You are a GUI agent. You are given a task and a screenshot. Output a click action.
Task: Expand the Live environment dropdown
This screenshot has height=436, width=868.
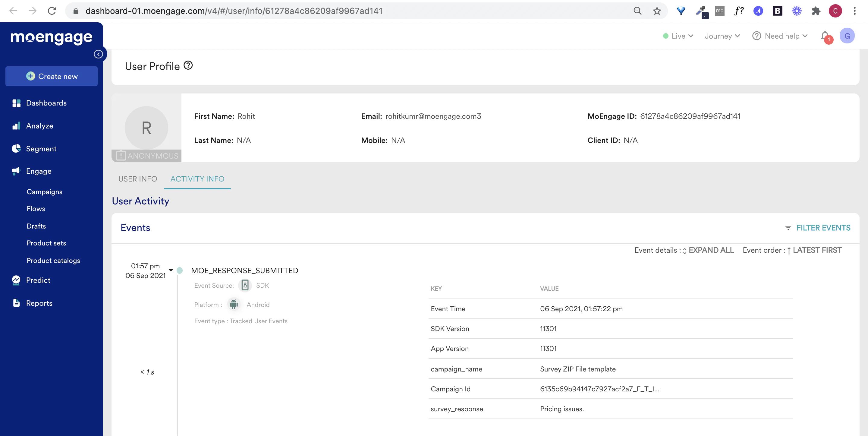click(x=678, y=36)
